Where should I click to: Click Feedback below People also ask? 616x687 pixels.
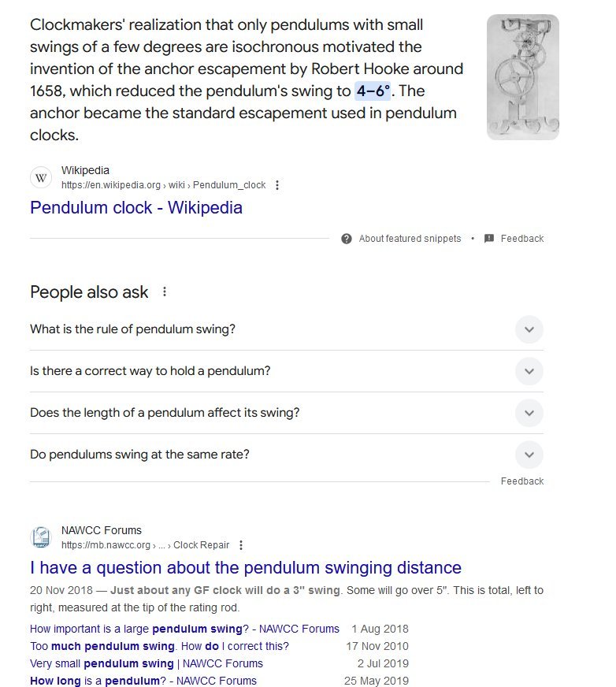pyautogui.click(x=522, y=481)
